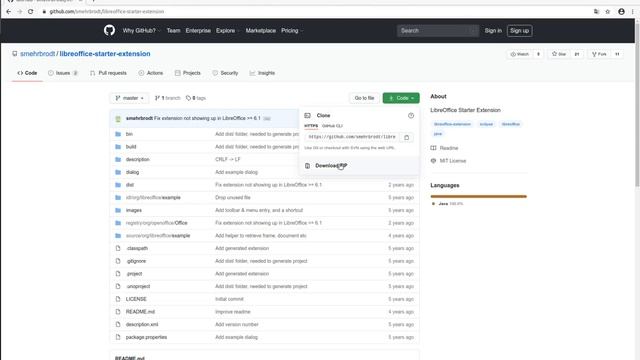
Task: Open the Team page from the header
Action: (173, 31)
